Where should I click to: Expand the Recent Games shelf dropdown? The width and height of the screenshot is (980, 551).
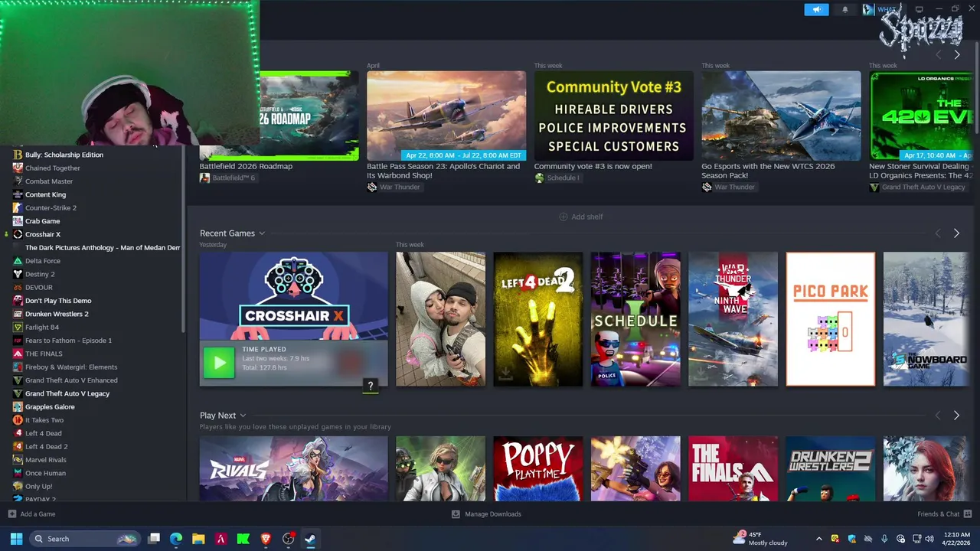[x=262, y=233]
